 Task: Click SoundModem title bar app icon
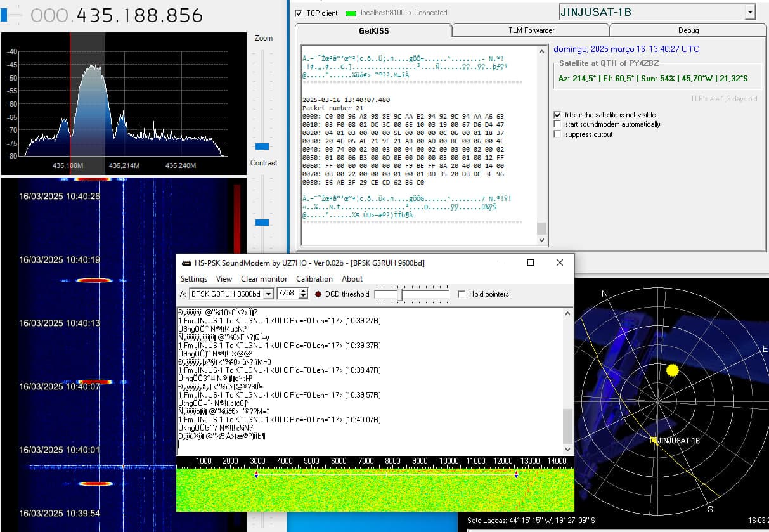click(186, 263)
